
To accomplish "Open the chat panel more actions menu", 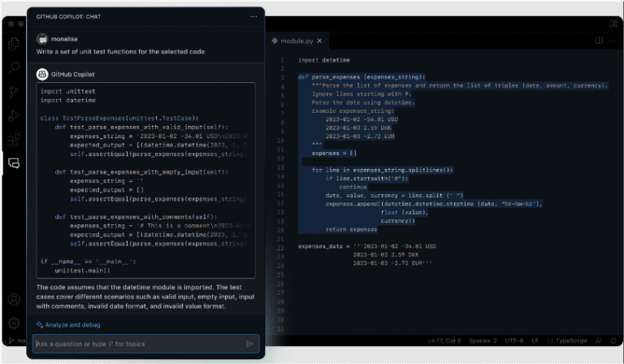I will pyautogui.click(x=253, y=15).
